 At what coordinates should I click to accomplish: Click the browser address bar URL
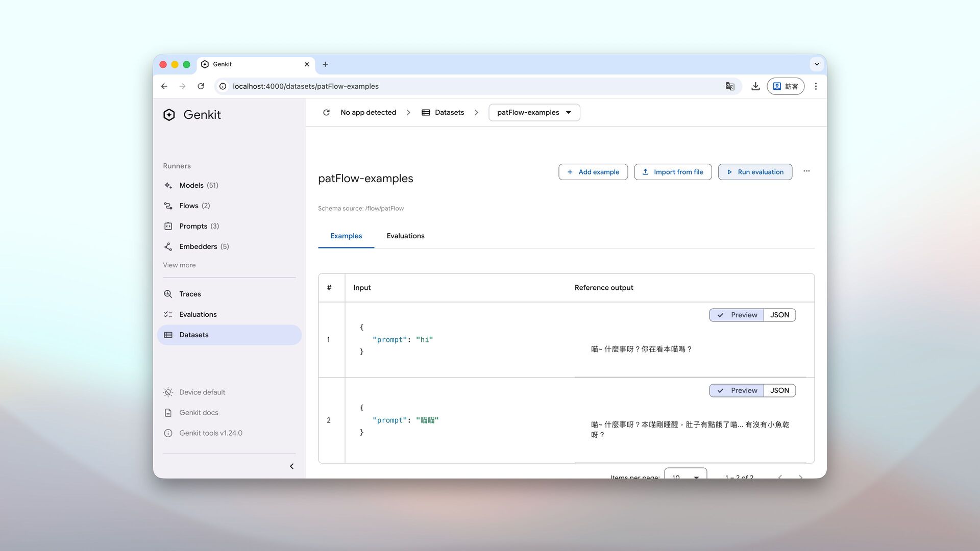click(305, 86)
